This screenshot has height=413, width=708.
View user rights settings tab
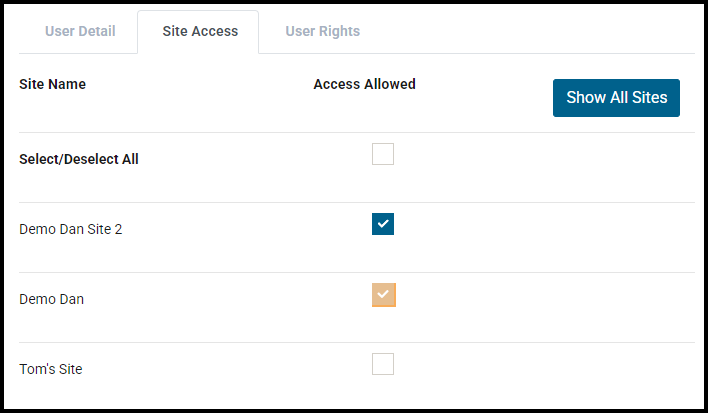tap(322, 31)
